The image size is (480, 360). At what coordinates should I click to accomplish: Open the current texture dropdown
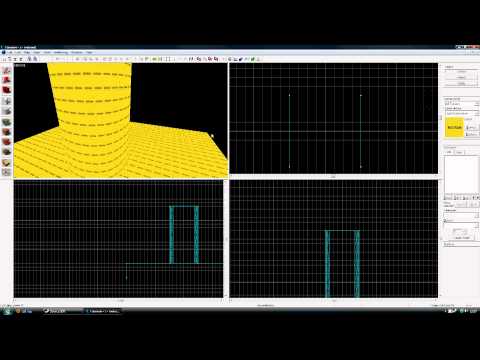tap(461, 113)
